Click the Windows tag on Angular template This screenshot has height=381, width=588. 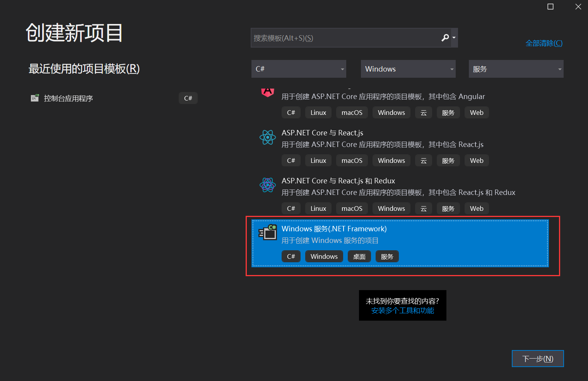391,113
